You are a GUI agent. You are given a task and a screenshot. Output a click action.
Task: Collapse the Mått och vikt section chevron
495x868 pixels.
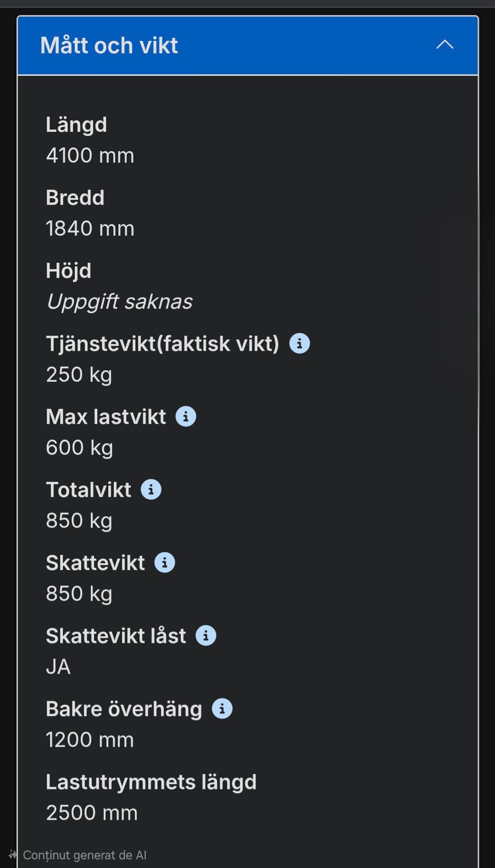click(444, 45)
